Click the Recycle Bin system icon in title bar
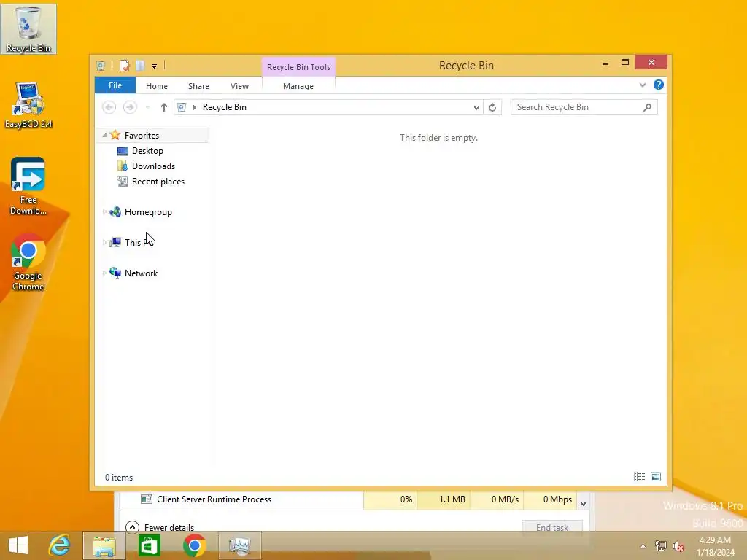 click(x=101, y=66)
